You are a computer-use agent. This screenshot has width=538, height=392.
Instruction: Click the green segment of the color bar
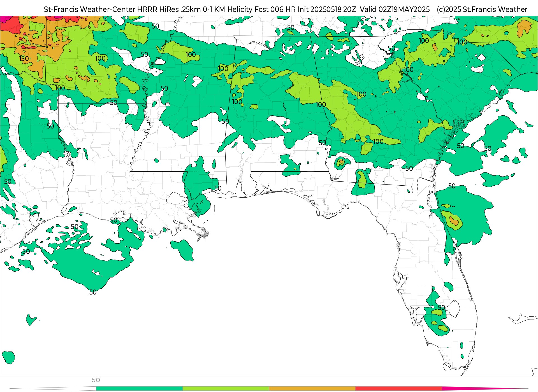click(x=139, y=389)
